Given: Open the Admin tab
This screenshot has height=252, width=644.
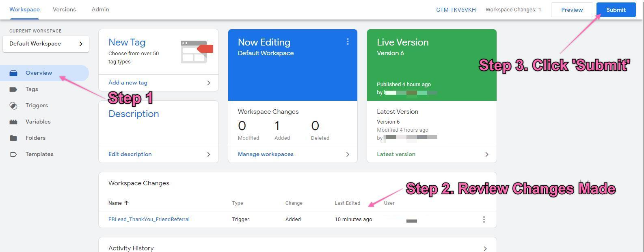Looking at the screenshot, I should (100, 9).
